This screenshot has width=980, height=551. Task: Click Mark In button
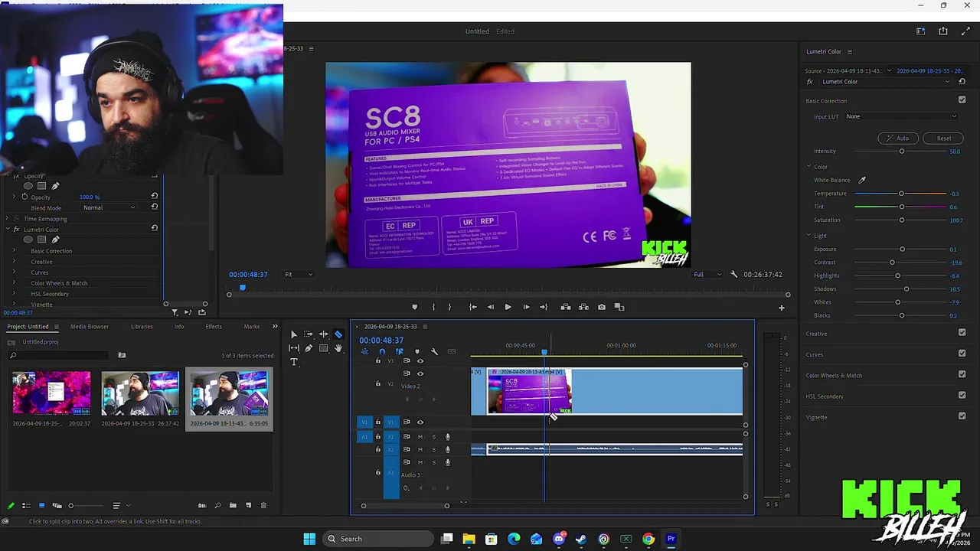coord(433,307)
